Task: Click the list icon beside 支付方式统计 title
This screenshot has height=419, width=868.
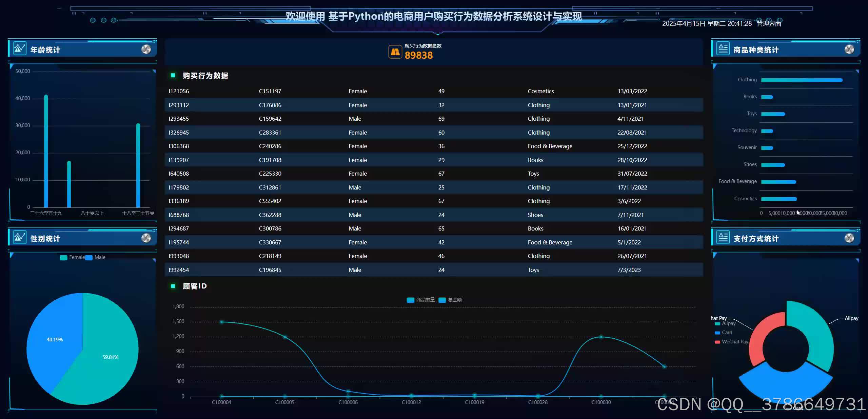Action: [723, 237]
